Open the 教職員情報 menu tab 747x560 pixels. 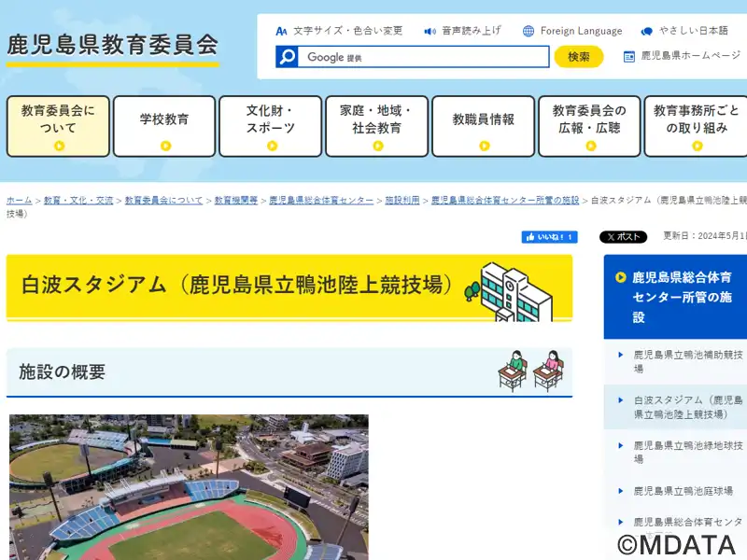(483, 126)
